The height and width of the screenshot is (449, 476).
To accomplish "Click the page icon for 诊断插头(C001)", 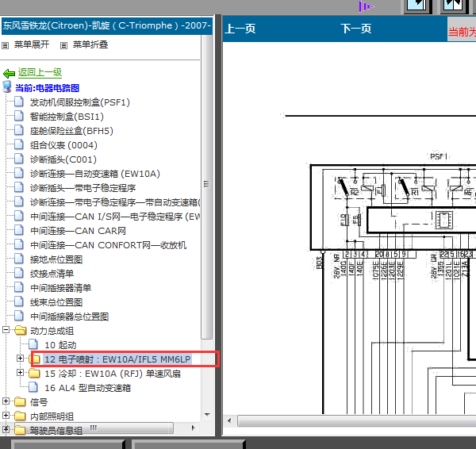I will 19,159.
